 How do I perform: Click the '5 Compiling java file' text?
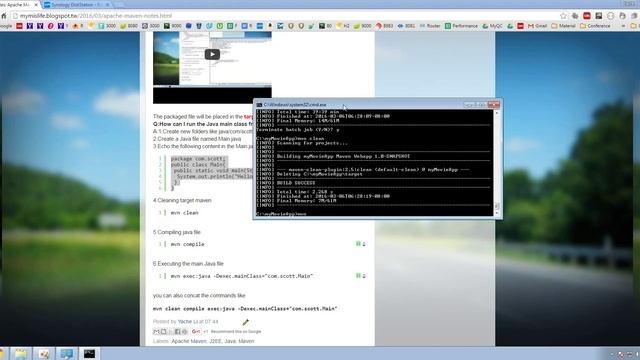click(x=177, y=232)
